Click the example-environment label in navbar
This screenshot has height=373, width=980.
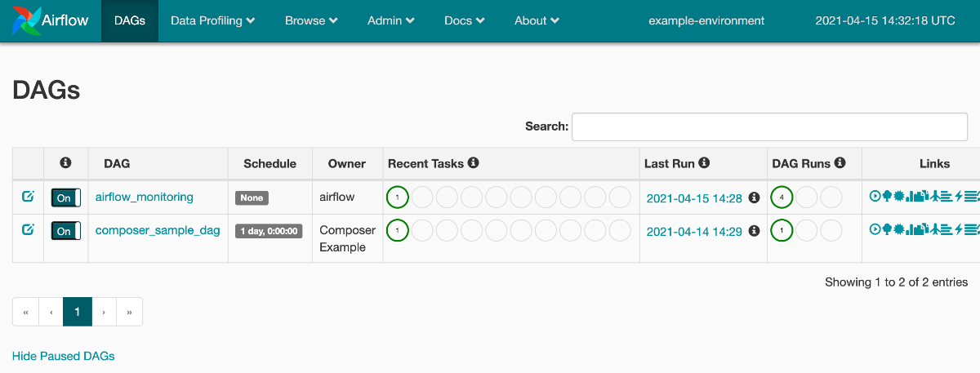(706, 20)
